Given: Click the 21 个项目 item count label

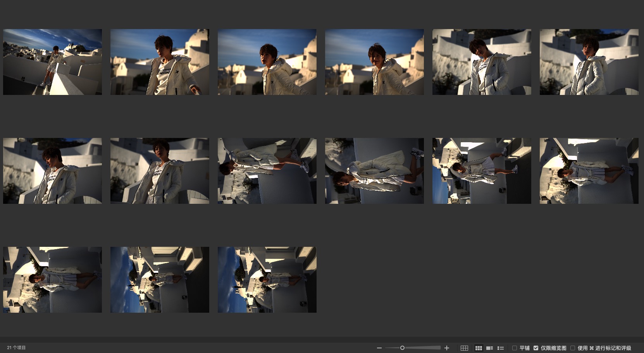Looking at the screenshot, I should pyautogui.click(x=16, y=348).
